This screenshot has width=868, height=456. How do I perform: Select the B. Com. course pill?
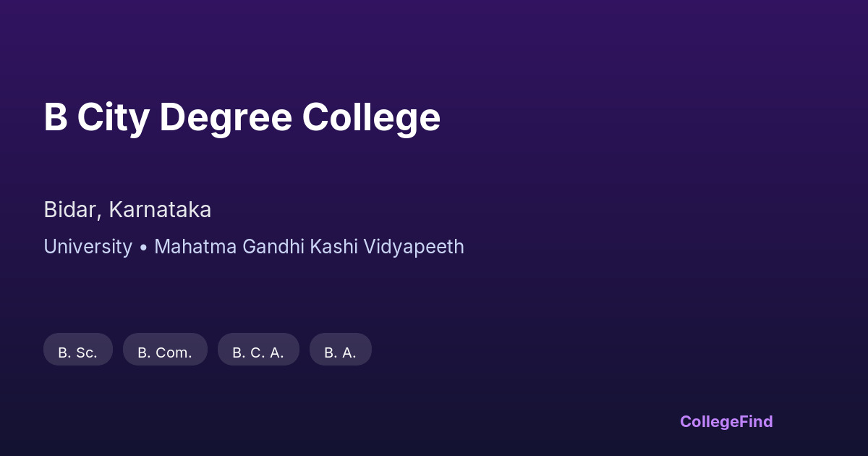click(165, 350)
